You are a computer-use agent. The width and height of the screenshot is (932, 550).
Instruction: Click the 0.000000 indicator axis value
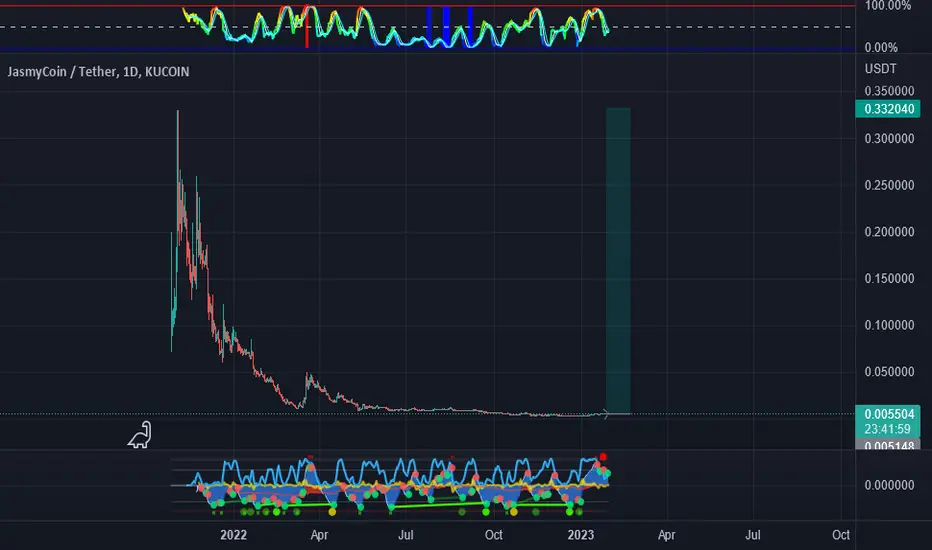889,485
